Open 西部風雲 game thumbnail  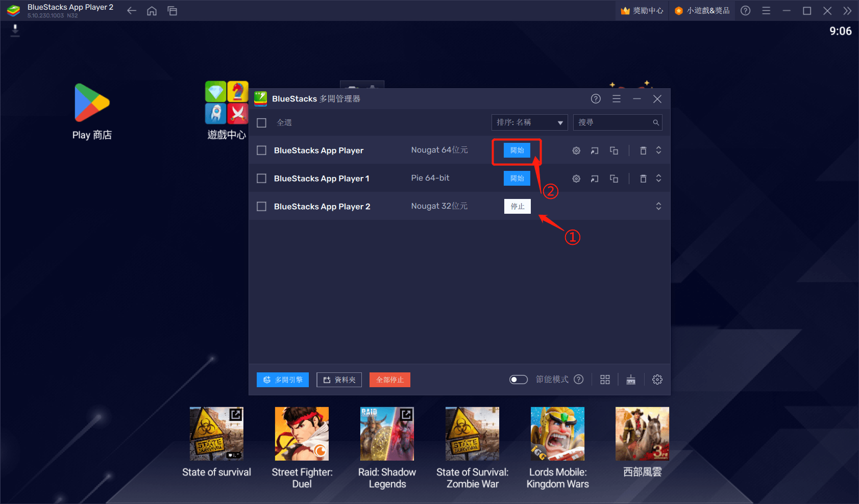pyautogui.click(x=642, y=434)
